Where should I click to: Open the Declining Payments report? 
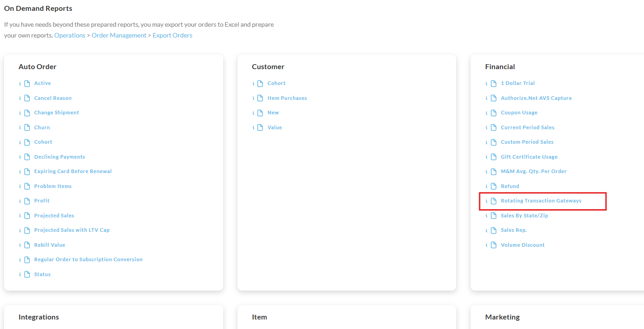(60, 157)
